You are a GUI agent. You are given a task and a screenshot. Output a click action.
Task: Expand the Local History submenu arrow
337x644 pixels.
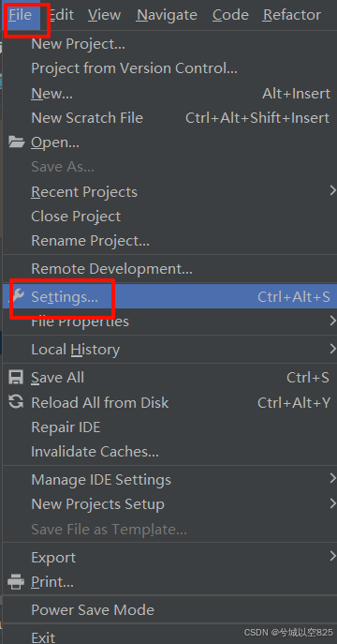click(x=332, y=349)
